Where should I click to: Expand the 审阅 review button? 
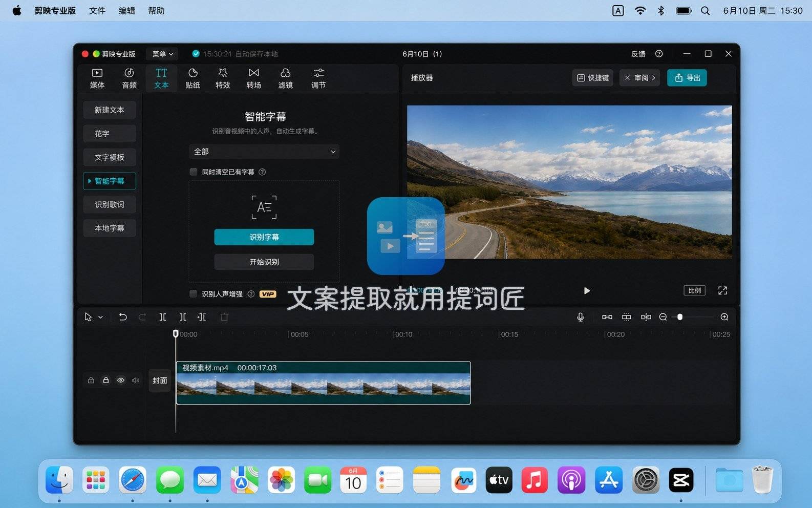[x=640, y=78]
